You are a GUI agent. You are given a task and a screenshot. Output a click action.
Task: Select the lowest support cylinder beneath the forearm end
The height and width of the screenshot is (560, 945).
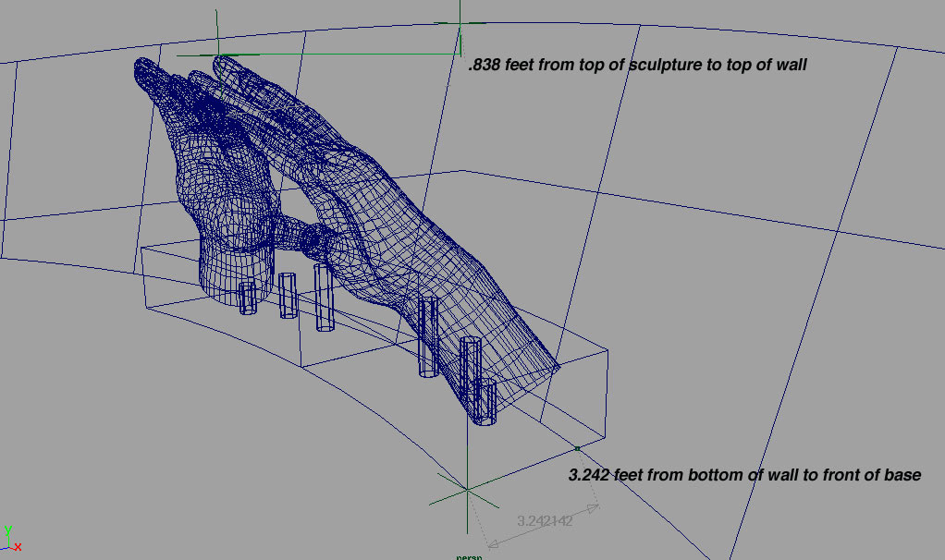coord(484,402)
